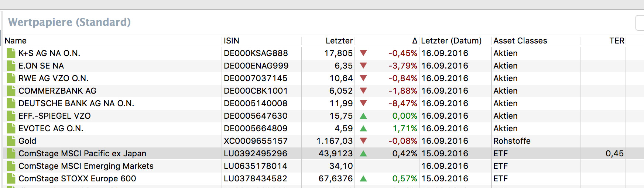Click the ComStage MSCI Emerging Markets icon
The width and height of the screenshot is (644, 188).
point(11,166)
